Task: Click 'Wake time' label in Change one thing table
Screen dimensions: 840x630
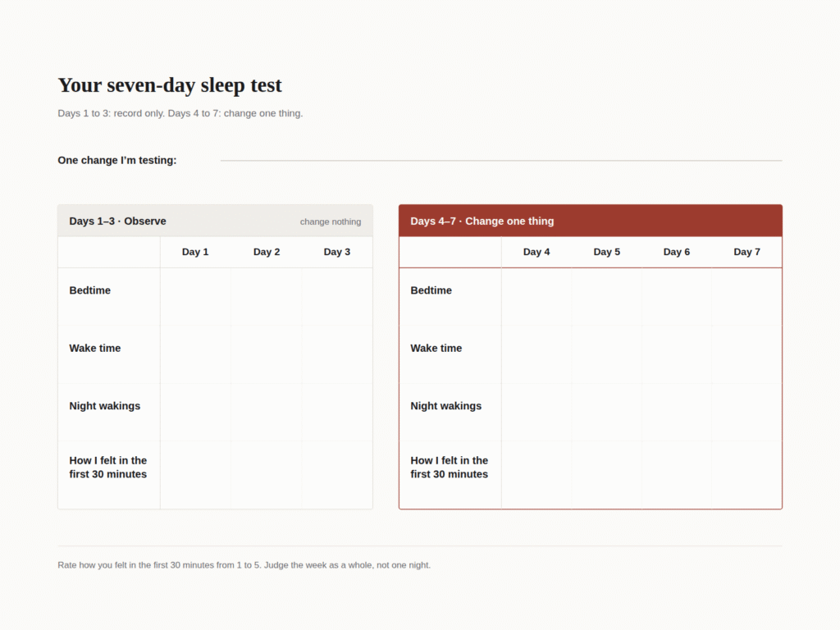Action: (436, 348)
